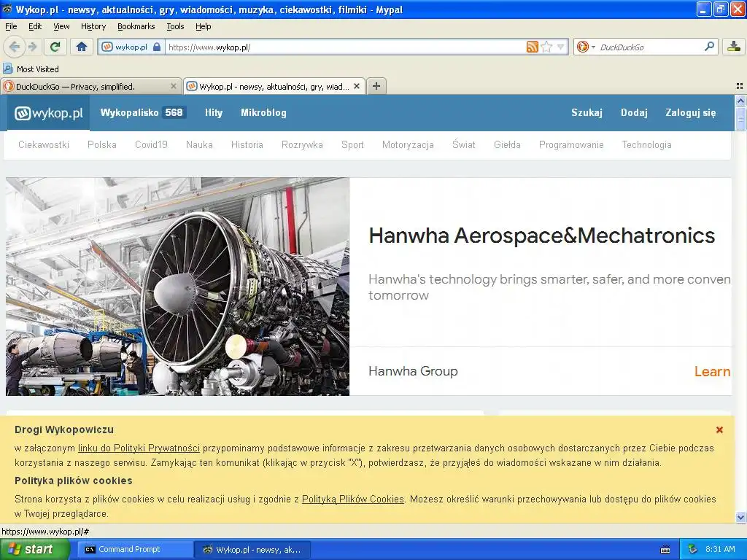Select the Ciekawostki category
This screenshot has height=560, width=747.
coord(44,145)
